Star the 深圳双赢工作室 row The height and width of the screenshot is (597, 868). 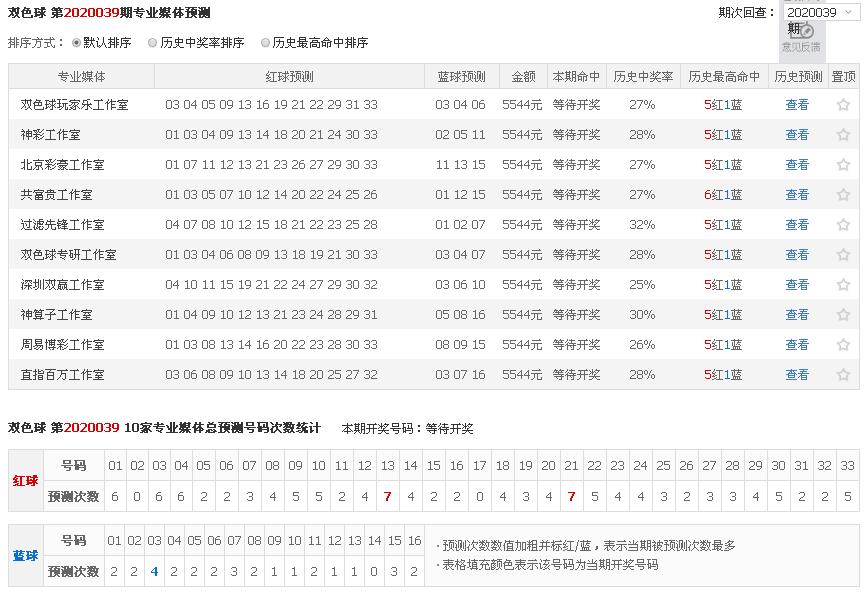click(x=843, y=285)
